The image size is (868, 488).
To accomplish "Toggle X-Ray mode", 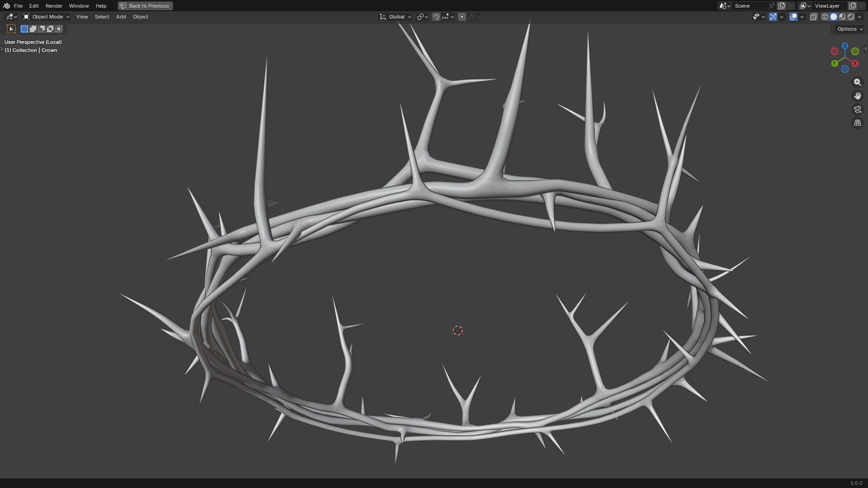I will pos(813,17).
